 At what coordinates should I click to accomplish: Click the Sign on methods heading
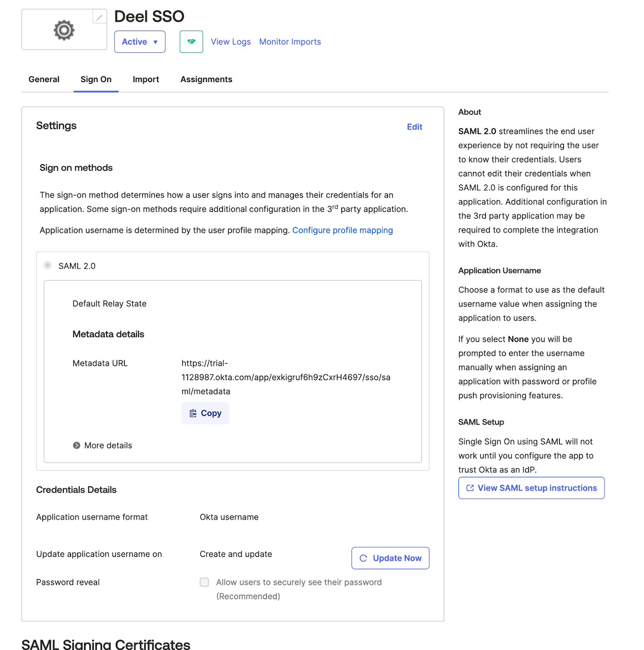76,168
